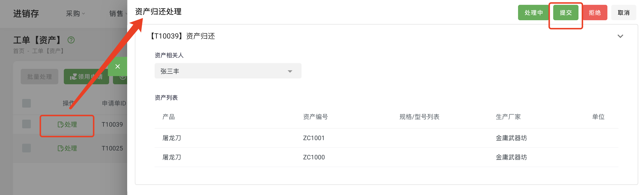Select the checkbox for row T10039
The height and width of the screenshot is (195, 644).
[26, 124]
